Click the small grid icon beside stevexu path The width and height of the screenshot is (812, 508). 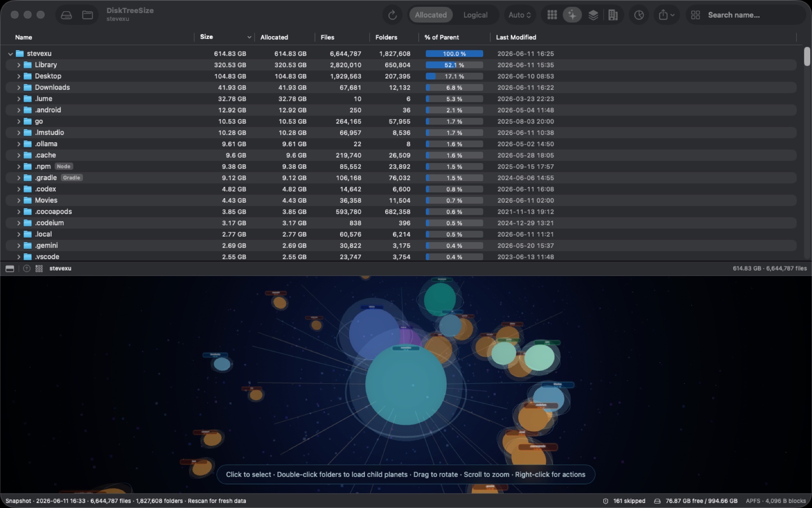tap(39, 269)
